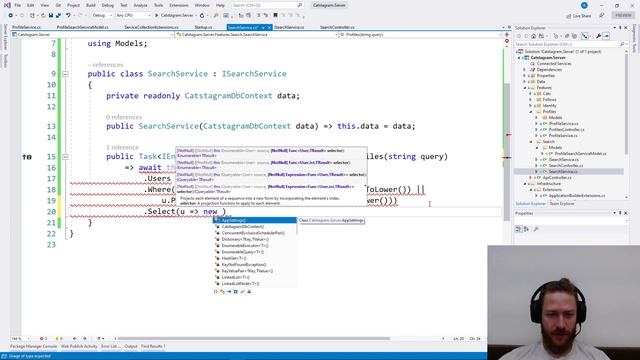Viewport: 640px width, 360px height.
Task: Open the member dropdown showing Profiles(string query)
Action: point(420,35)
